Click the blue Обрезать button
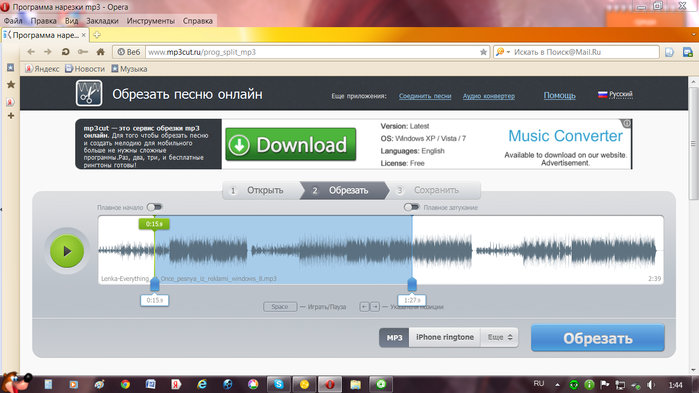 coord(597,338)
